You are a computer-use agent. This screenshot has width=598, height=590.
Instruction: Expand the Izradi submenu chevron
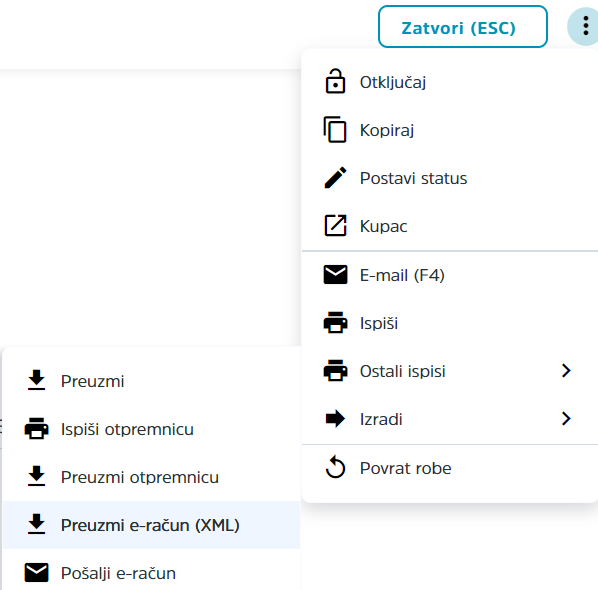pyautogui.click(x=566, y=419)
